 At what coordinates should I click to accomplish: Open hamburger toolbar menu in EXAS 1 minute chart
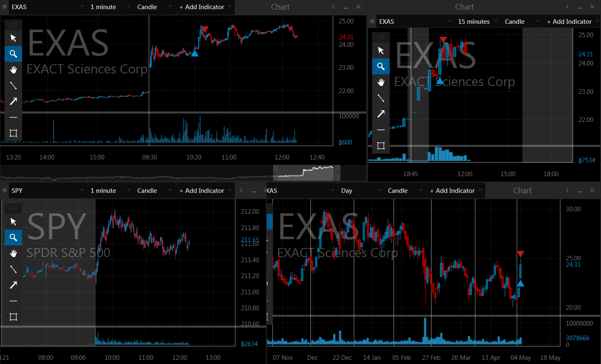pyautogui.click(x=13, y=25)
